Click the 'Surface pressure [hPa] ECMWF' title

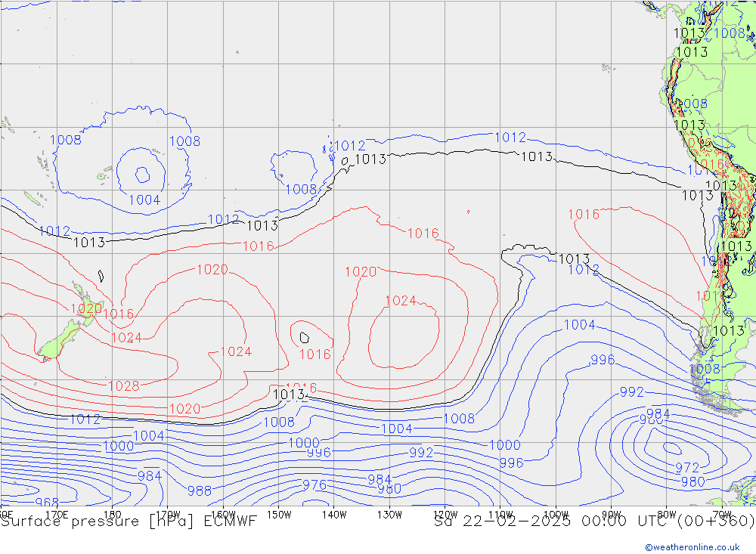129,522
